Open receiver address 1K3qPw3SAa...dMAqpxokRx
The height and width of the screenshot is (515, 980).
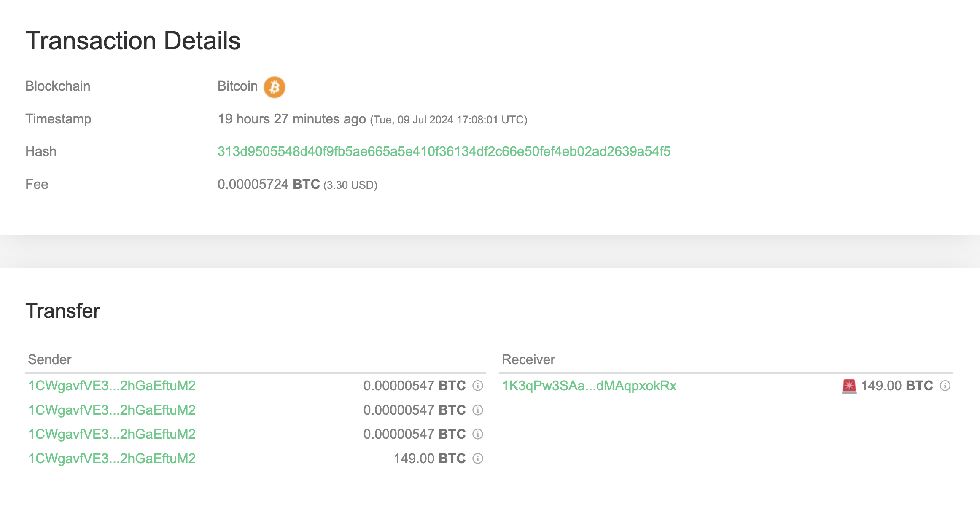point(589,386)
